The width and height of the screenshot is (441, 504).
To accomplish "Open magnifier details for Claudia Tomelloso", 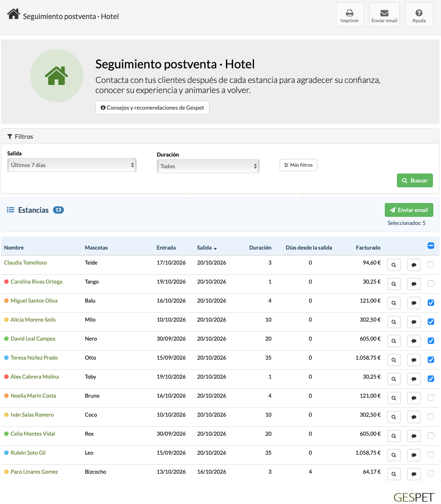I will pyautogui.click(x=394, y=265).
